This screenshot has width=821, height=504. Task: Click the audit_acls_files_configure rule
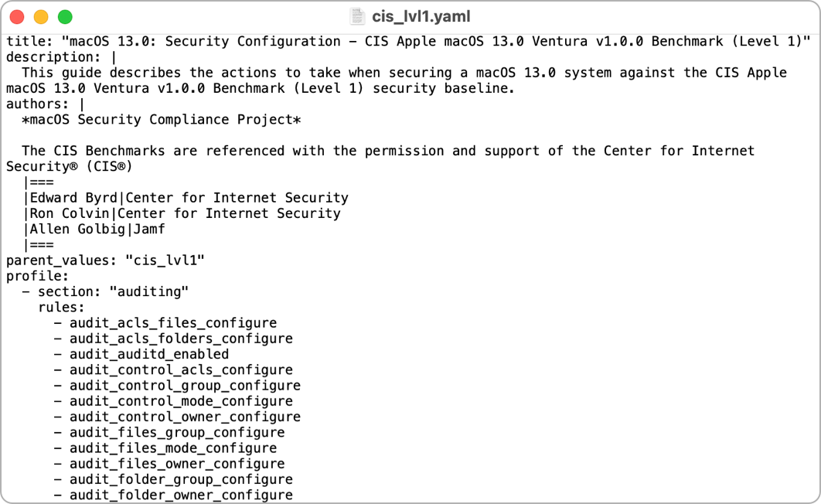(x=172, y=323)
